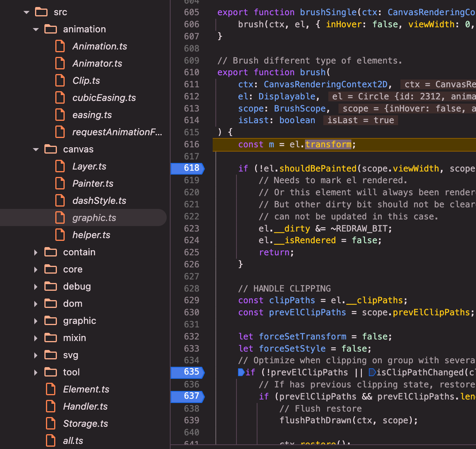Click the Animation.ts file icon
The image size is (476, 449).
click(60, 46)
